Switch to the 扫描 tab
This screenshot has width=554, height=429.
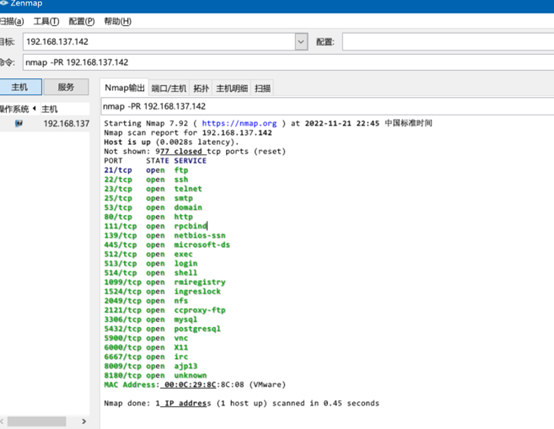click(263, 88)
